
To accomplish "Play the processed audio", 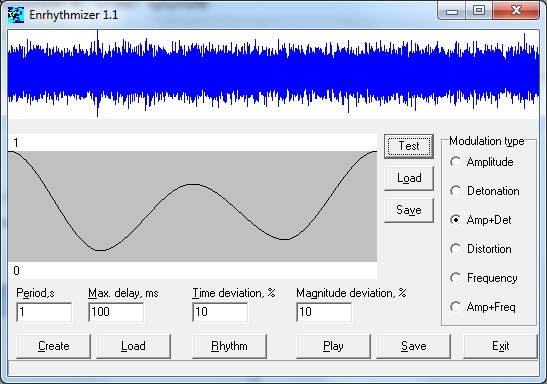I will coord(333,346).
